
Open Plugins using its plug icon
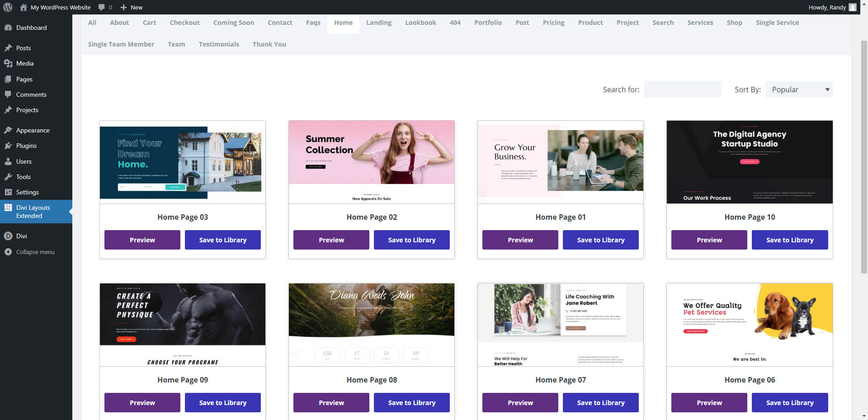coord(8,146)
